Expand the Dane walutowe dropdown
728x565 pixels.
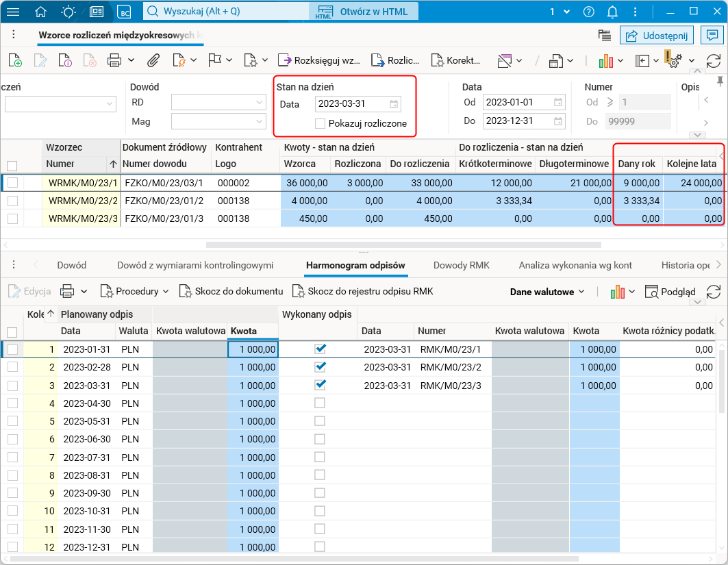[x=547, y=292]
